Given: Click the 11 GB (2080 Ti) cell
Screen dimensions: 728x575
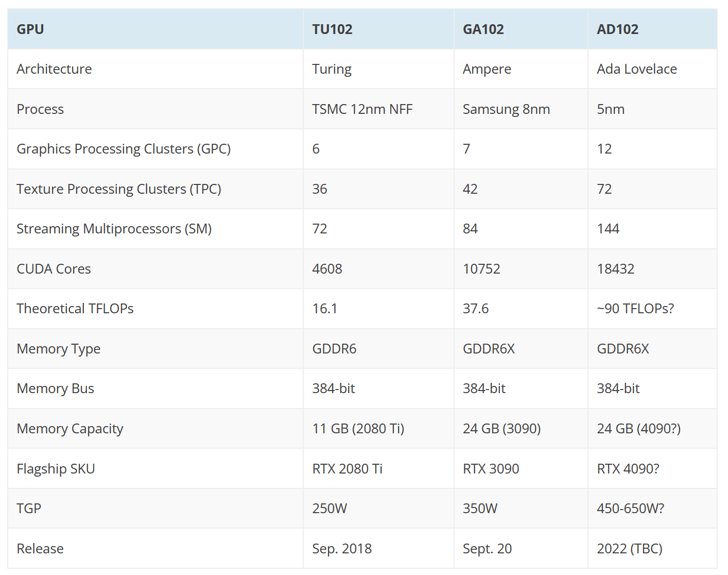Looking at the screenshot, I should pos(358,429).
